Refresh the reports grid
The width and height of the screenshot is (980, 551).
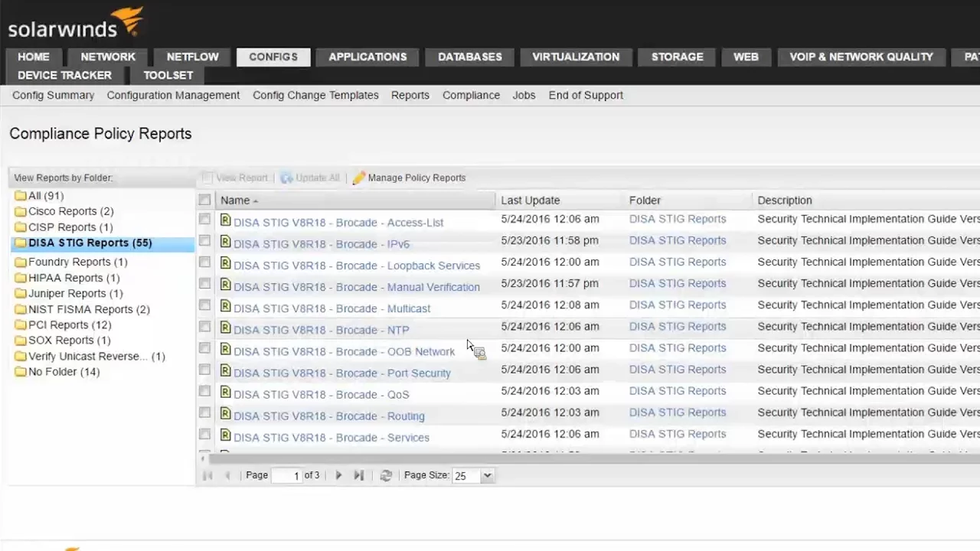coord(386,475)
